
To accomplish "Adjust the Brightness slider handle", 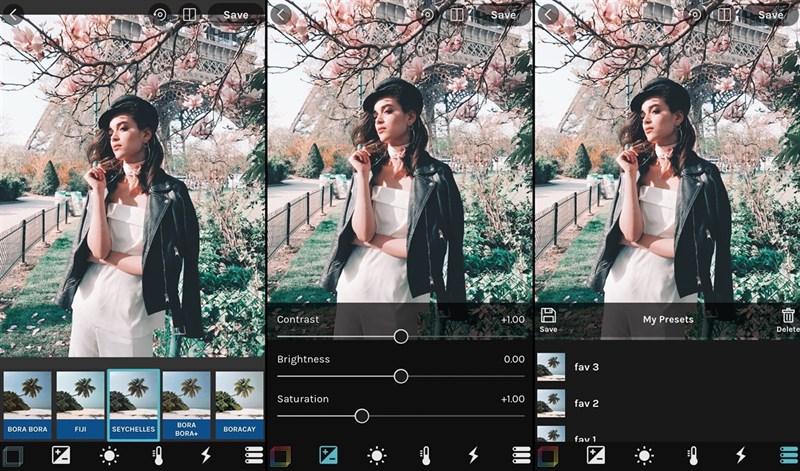I will click(x=401, y=376).
